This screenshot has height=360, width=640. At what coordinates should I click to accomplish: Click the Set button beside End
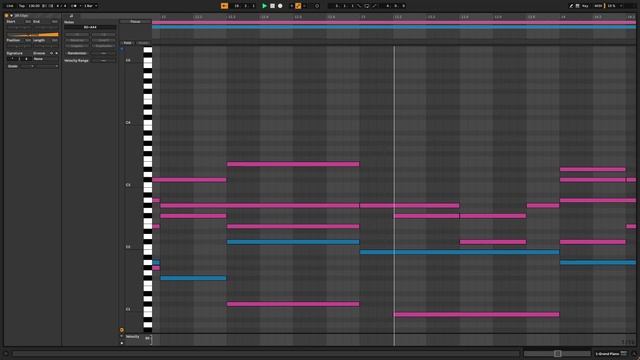coord(55,21)
